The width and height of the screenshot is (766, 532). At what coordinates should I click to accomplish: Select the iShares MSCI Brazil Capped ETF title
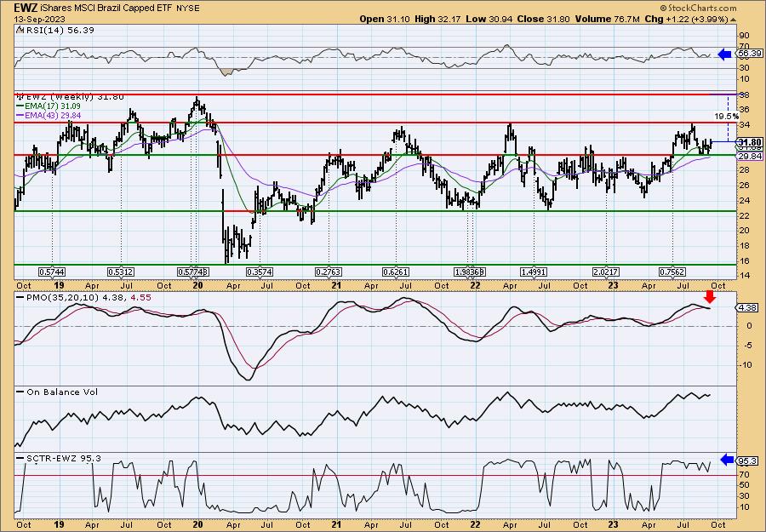point(106,9)
